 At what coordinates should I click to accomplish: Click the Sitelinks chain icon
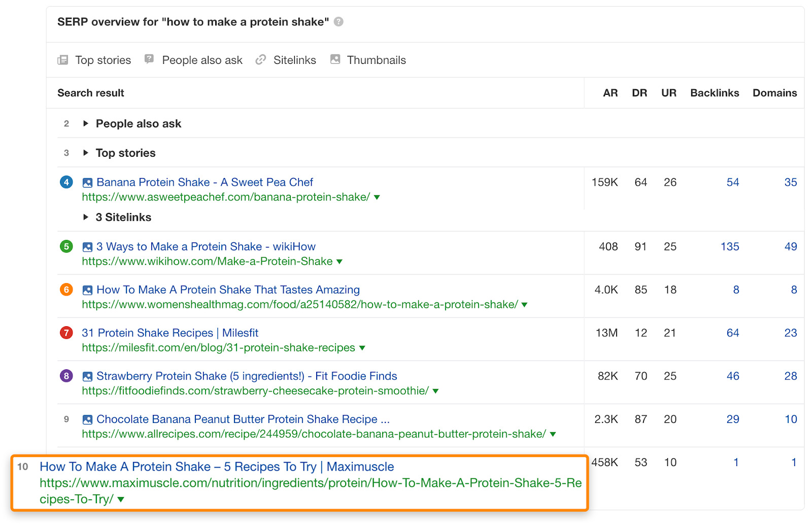[x=261, y=59]
